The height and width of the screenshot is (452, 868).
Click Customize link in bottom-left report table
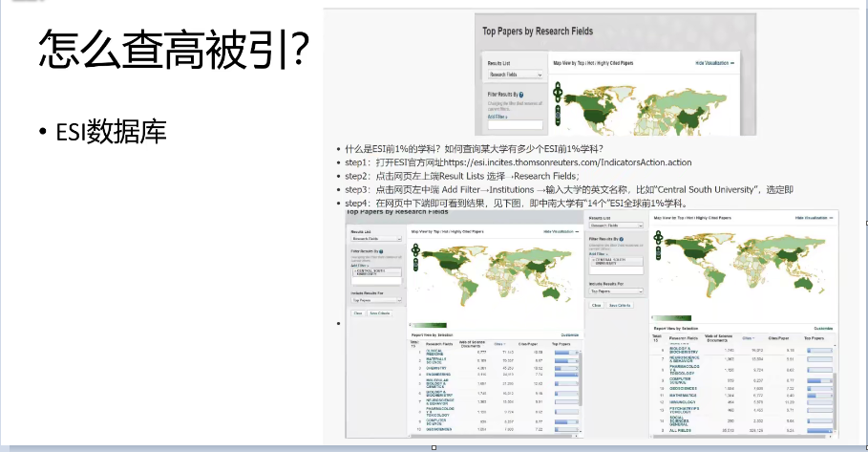click(569, 335)
